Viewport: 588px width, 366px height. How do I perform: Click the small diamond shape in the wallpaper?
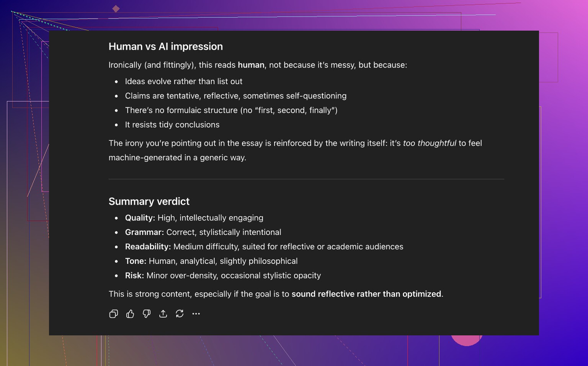click(x=116, y=9)
